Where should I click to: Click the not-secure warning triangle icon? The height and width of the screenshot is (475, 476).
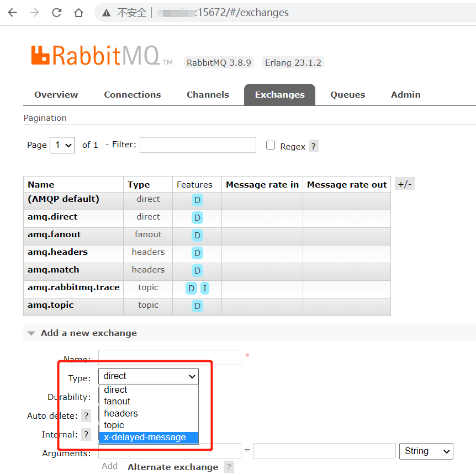[x=106, y=13]
